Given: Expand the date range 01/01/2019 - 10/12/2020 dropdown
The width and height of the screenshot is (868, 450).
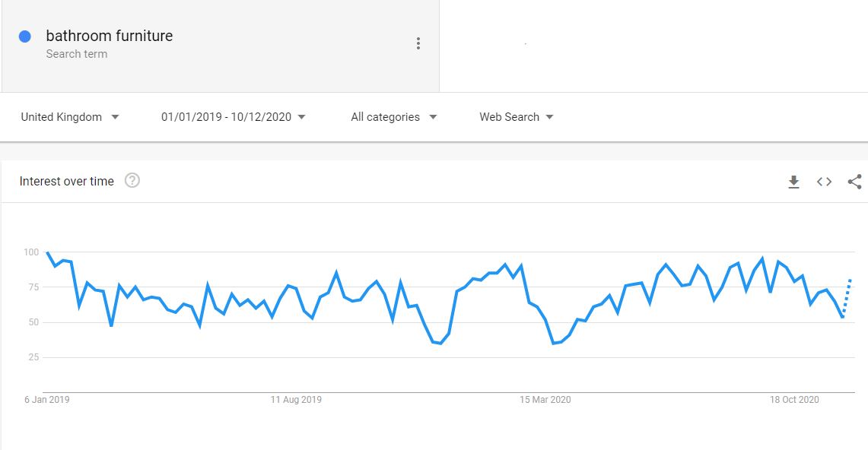Looking at the screenshot, I should 233,117.
